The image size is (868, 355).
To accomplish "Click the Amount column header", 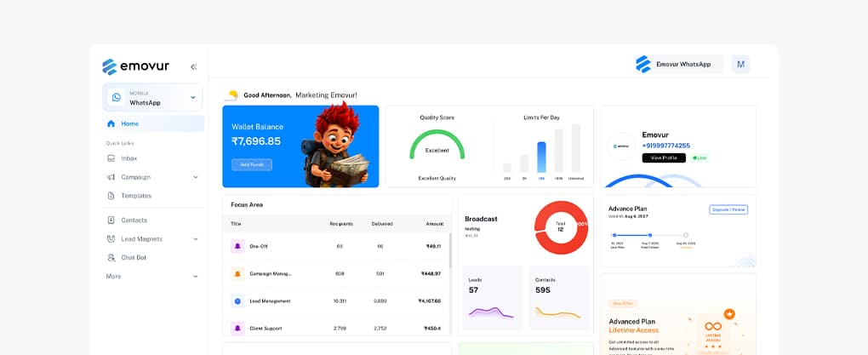I will coord(435,224).
